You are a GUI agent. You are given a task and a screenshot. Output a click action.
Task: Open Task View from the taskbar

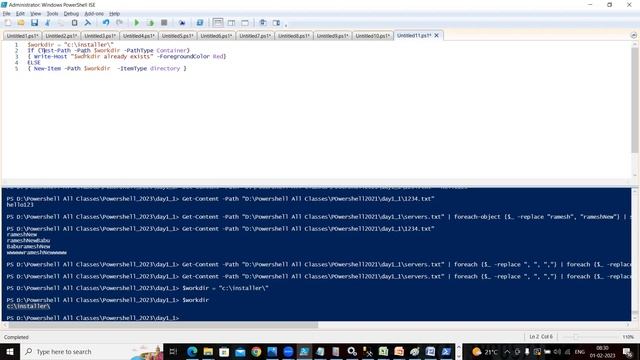(x=173, y=351)
